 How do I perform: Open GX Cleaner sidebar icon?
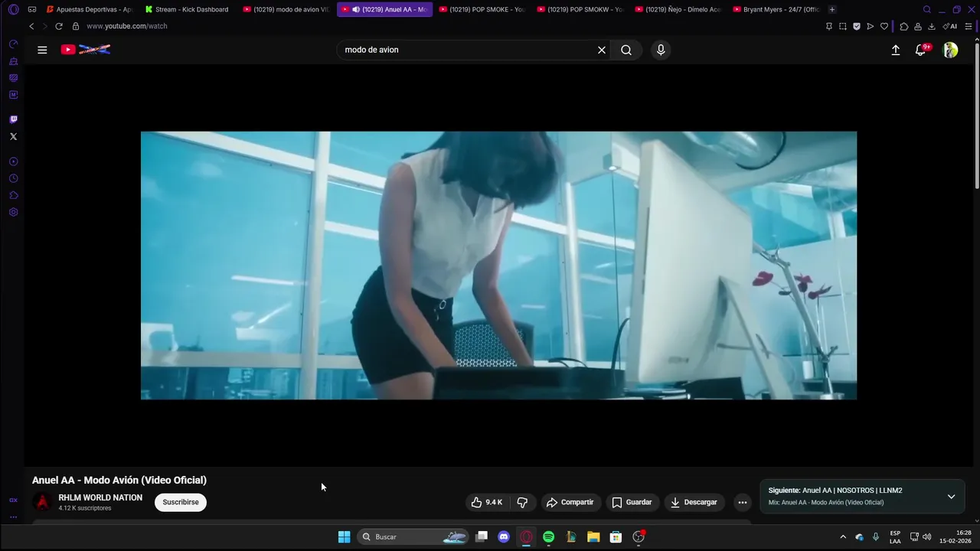tap(13, 61)
